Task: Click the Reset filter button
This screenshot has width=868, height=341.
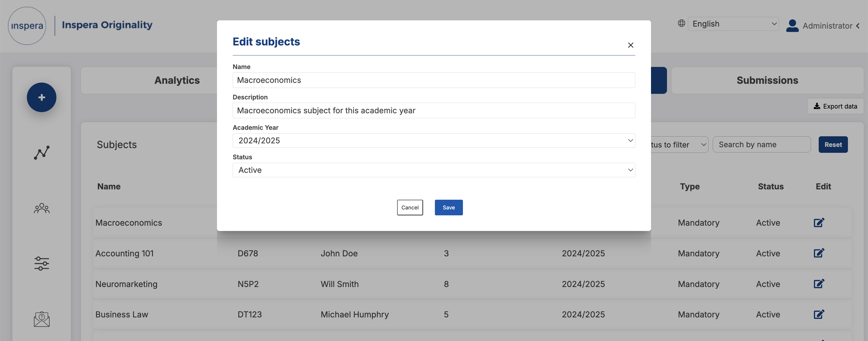Action: coord(833,145)
